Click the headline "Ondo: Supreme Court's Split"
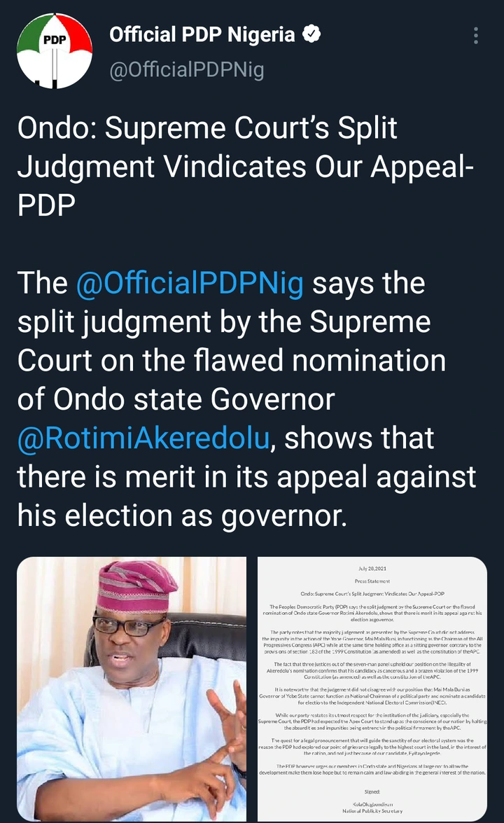504x823 pixels. click(207, 129)
